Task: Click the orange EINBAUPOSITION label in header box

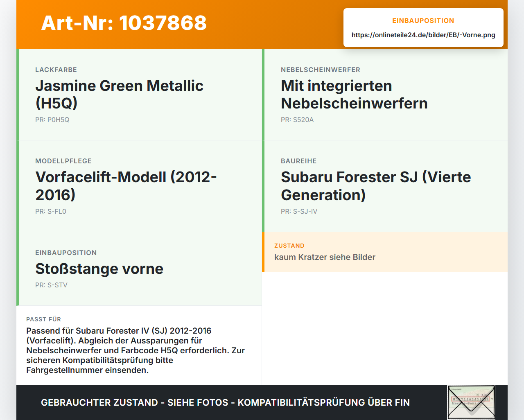Action: (x=423, y=20)
